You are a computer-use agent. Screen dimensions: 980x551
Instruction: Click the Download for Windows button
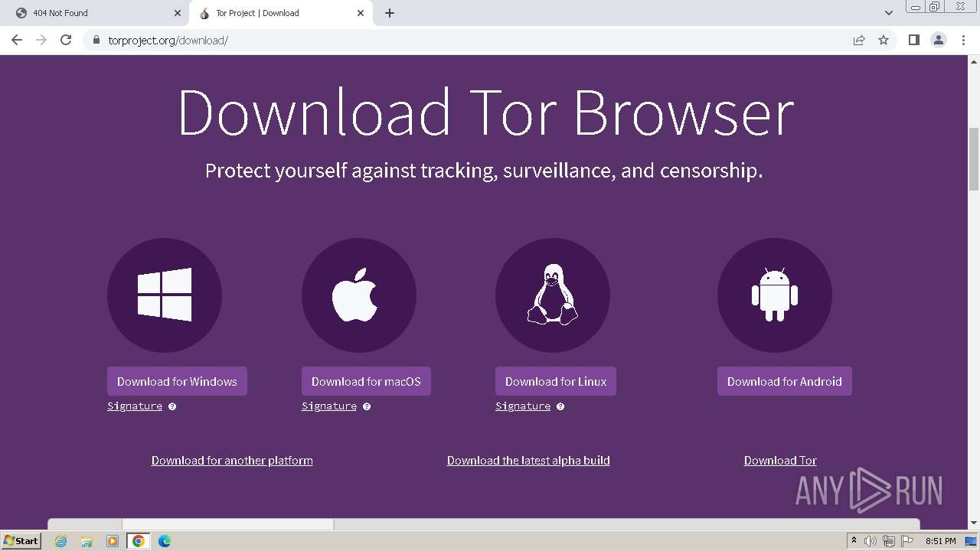[x=177, y=381]
